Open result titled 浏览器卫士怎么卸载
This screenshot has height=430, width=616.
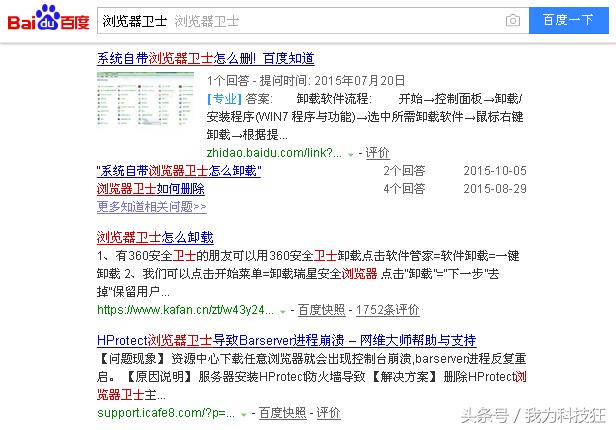click(155, 237)
